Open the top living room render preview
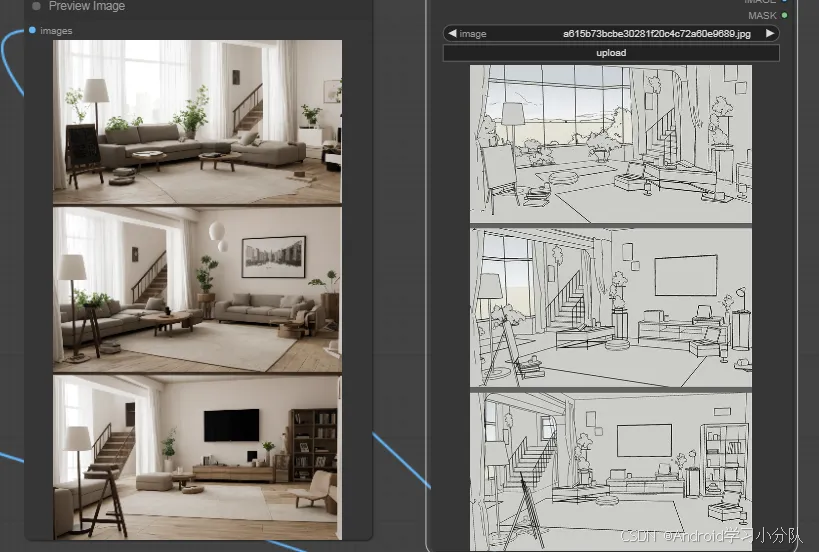Viewport: 819px width, 552px height. (197, 122)
